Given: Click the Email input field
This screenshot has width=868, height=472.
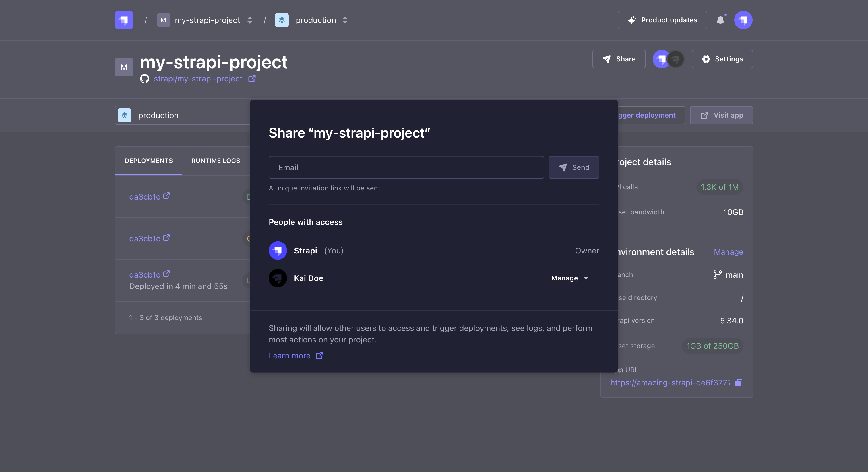Looking at the screenshot, I should [406, 167].
